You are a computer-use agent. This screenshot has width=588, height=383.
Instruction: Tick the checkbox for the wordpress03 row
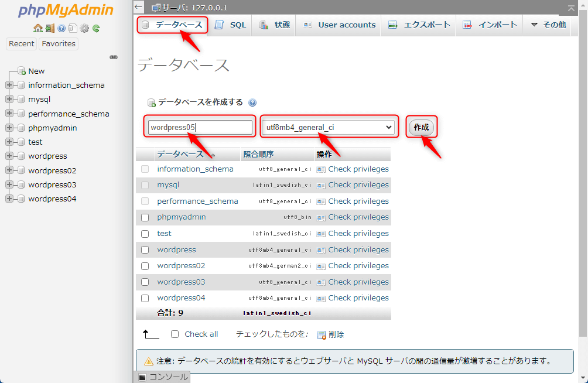point(145,282)
